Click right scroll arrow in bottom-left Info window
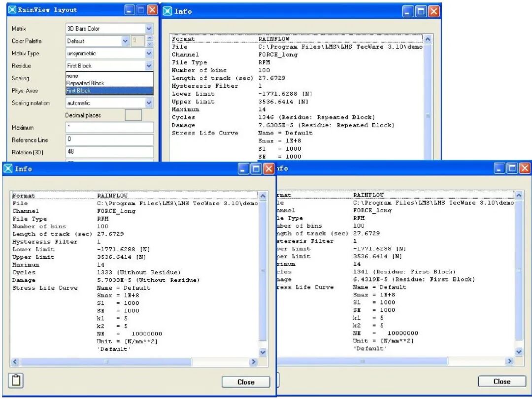 pyautogui.click(x=253, y=362)
